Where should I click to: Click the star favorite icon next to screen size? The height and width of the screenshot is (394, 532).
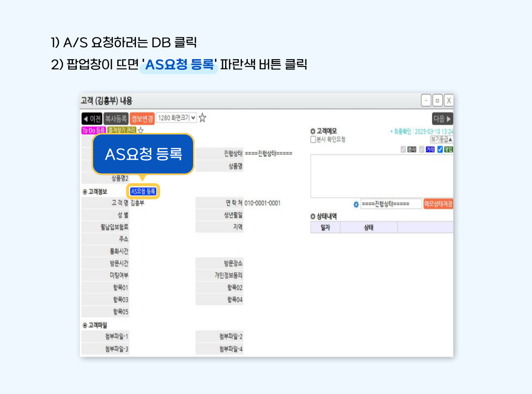click(x=202, y=118)
